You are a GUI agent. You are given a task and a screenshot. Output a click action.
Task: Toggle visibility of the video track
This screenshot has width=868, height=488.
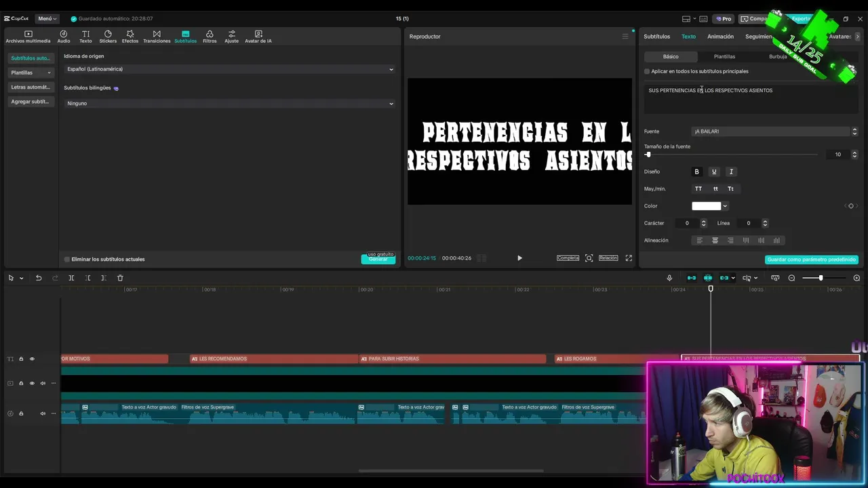coord(31,384)
